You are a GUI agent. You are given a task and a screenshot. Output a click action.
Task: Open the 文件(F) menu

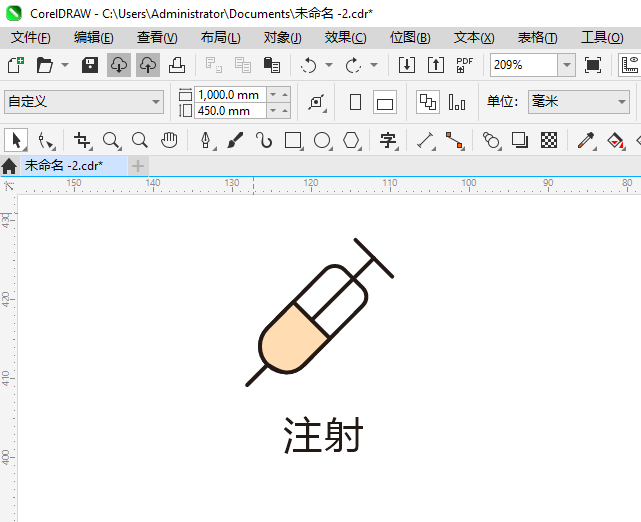click(x=31, y=38)
